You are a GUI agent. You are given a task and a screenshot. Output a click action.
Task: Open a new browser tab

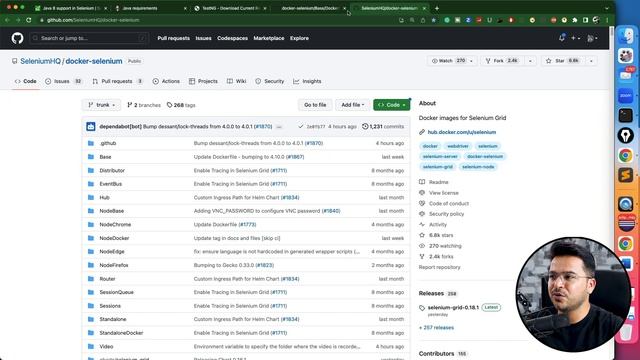[x=437, y=8]
